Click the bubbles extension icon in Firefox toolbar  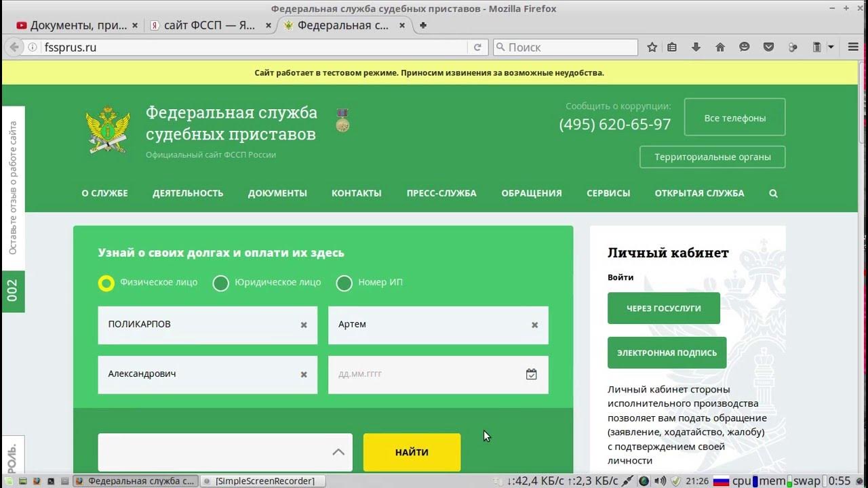tap(793, 47)
